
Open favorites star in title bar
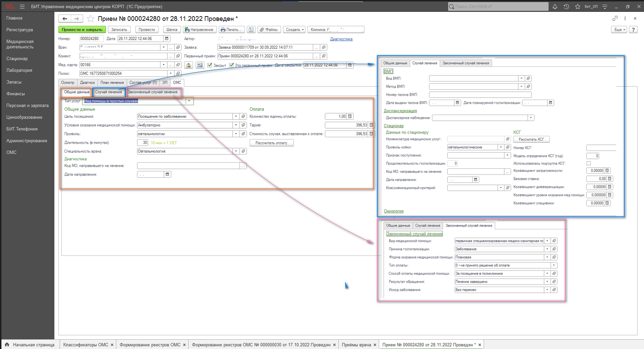(577, 6)
